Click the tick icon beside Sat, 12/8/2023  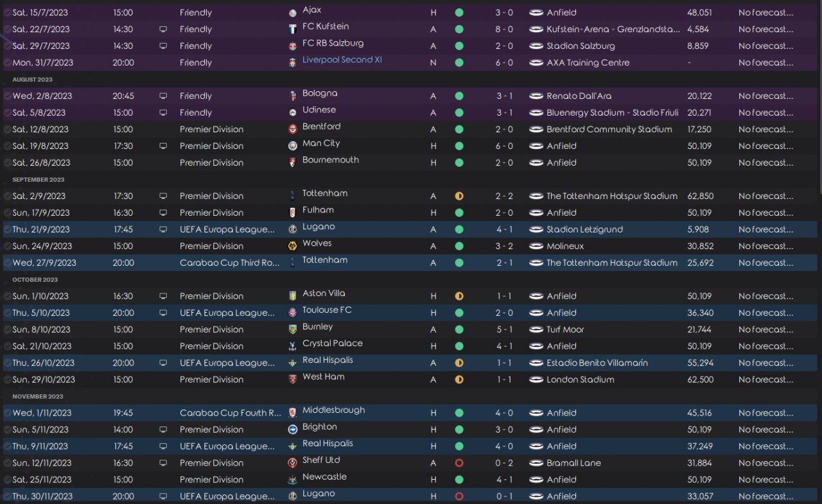click(7, 129)
